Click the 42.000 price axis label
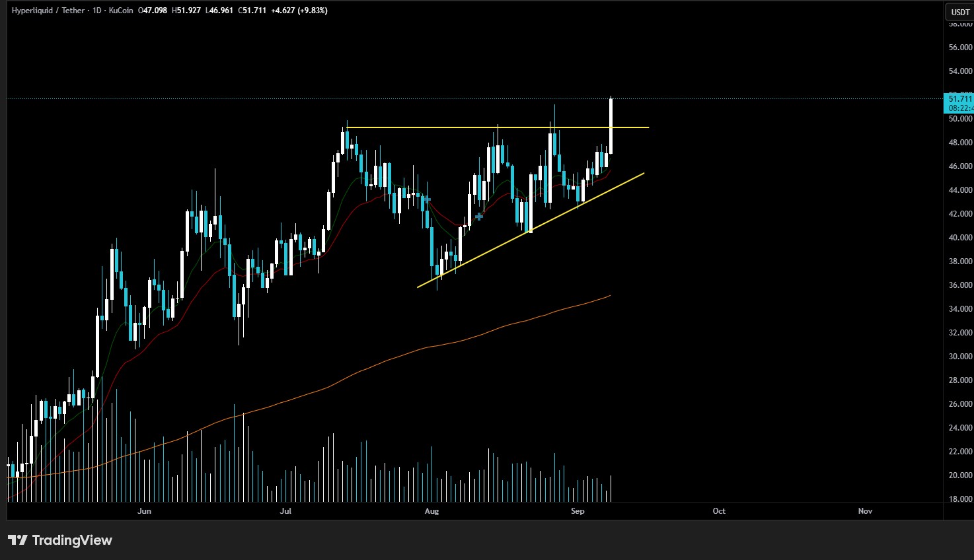This screenshot has width=974, height=560. [960, 214]
